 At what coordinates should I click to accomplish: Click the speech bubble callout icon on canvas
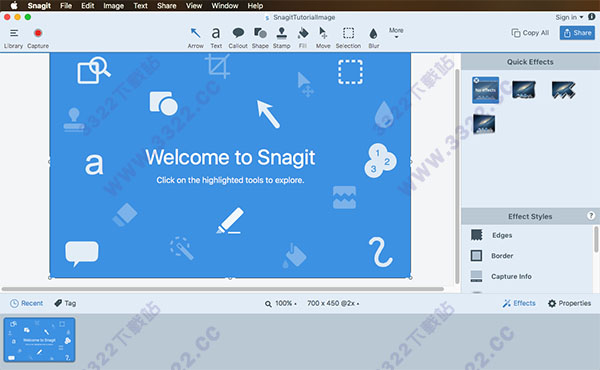pos(82,253)
